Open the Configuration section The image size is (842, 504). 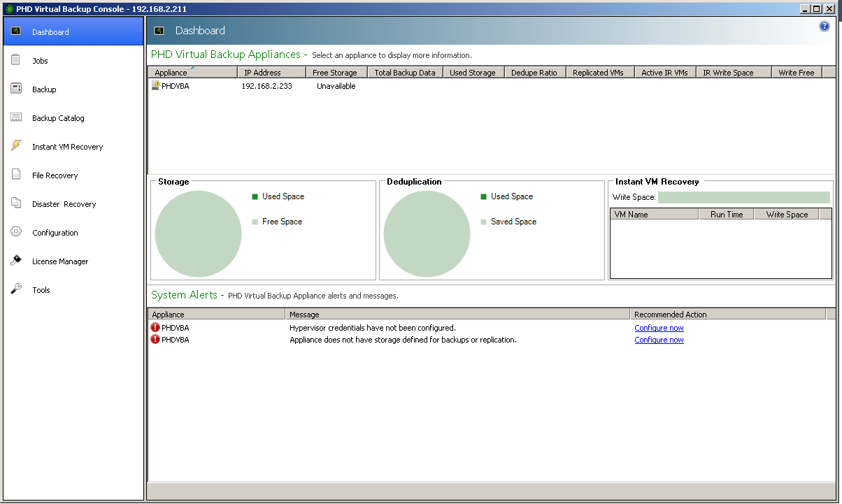pyautogui.click(x=73, y=232)
